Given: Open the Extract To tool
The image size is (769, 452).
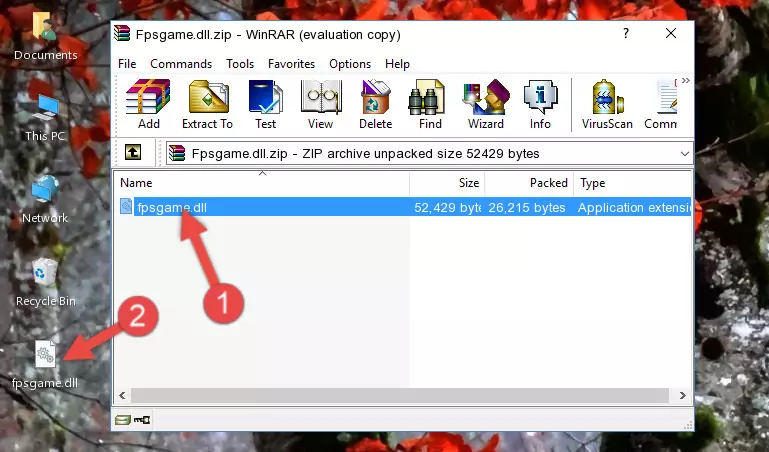Looking at the screenshot, I should [207, 104].
